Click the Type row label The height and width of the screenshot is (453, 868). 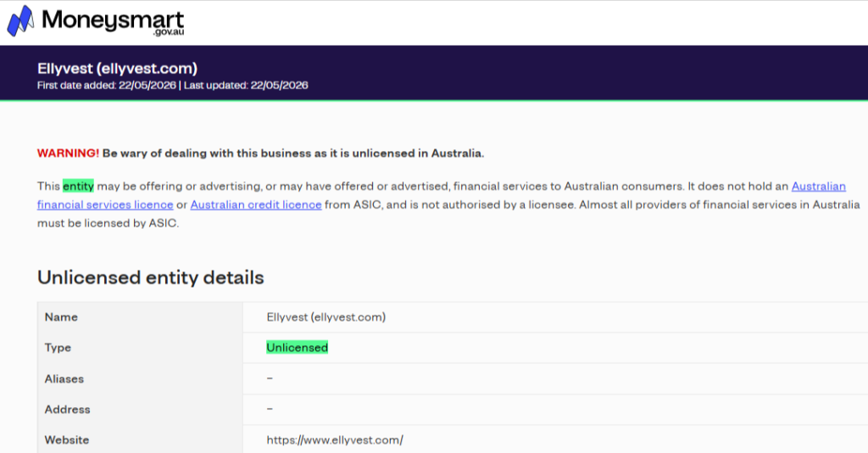pos(58,348)
